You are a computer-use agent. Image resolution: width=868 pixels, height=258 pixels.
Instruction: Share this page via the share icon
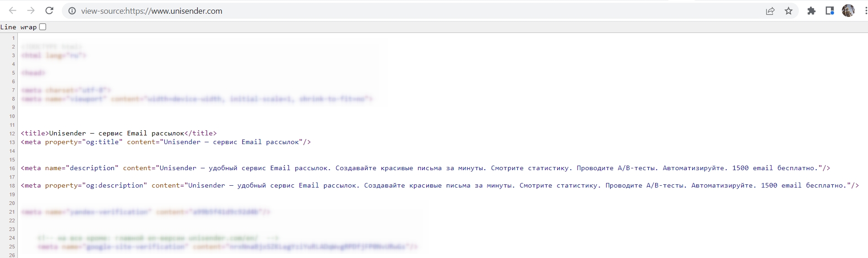(x=770, y=11)
